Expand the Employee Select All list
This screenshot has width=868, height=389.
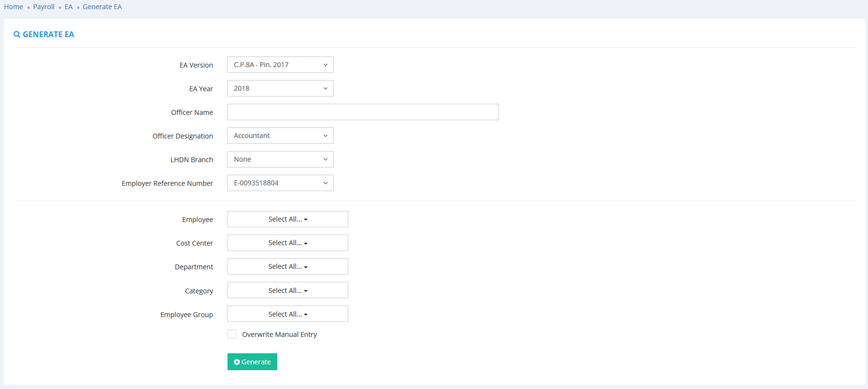tap(287, 219)
